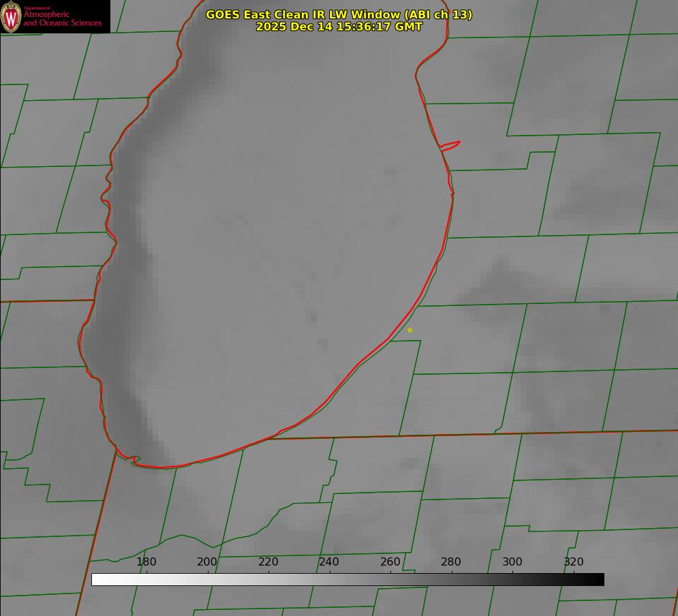Open the Atmospheric and Oceanic Sciences link
This screenshot has height=616, width=678.
pos(62,18)
